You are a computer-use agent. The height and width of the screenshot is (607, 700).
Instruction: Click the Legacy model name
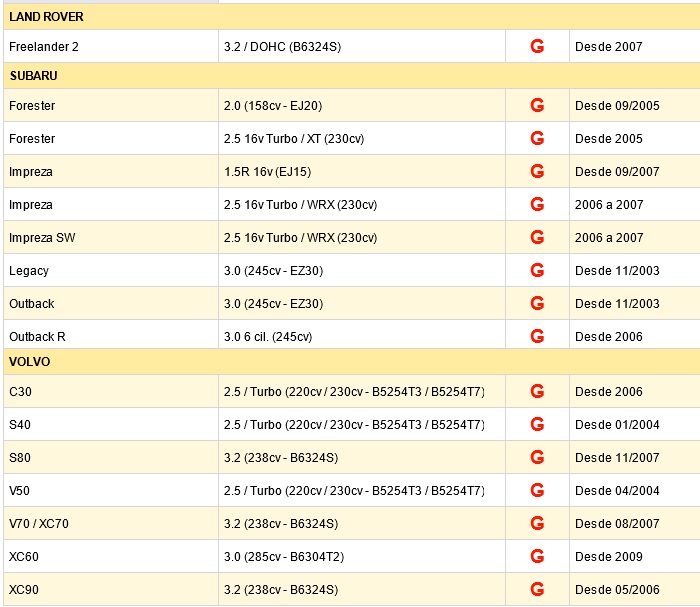tap(29, 271)
